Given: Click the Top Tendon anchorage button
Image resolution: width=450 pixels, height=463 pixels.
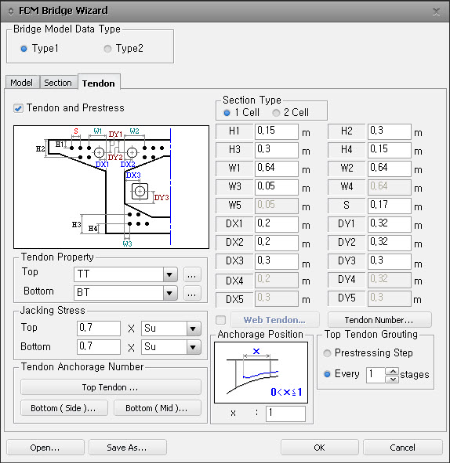Looking at the screenshot, I should (x=111, y=387).
